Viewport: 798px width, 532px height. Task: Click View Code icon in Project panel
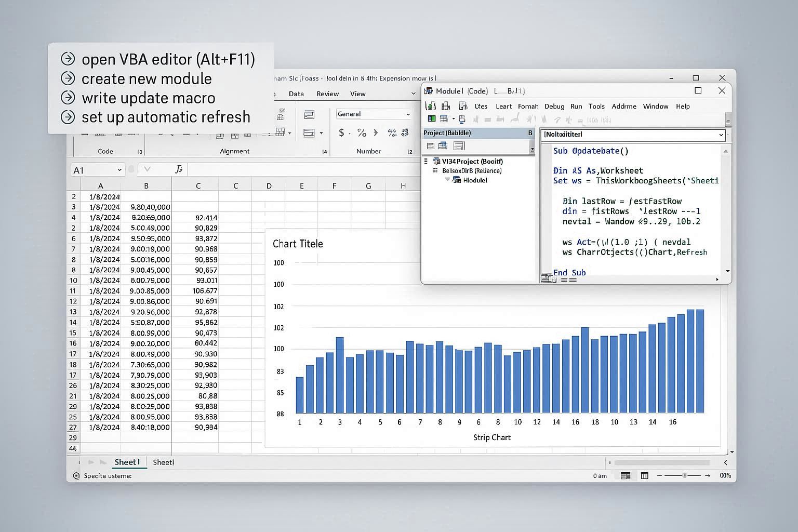[431, 146]
